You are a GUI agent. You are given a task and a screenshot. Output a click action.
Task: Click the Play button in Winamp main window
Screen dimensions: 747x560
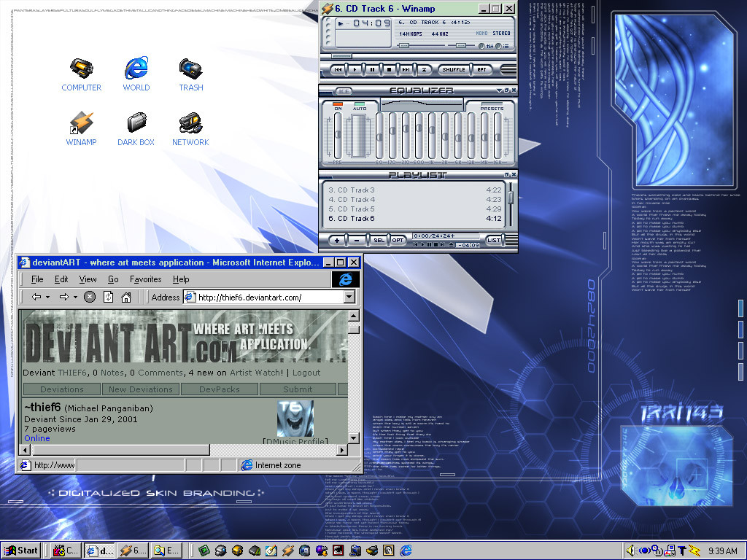(355, 69)
